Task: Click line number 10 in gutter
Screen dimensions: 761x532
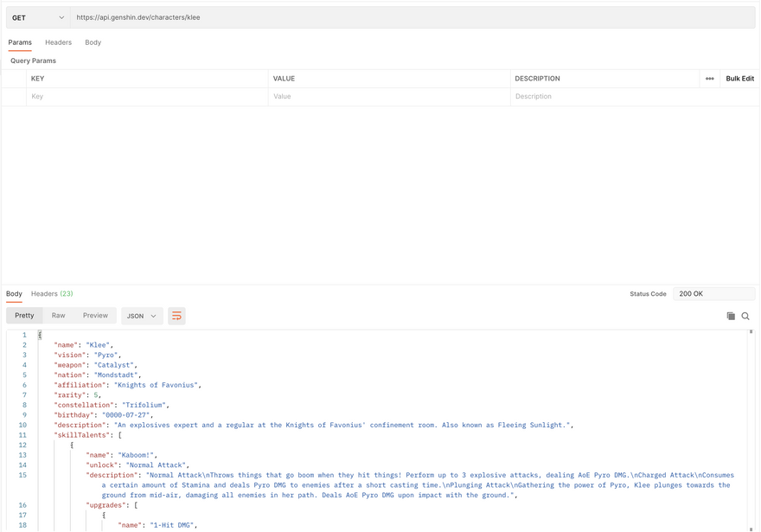Action: [x=22, y=426]
